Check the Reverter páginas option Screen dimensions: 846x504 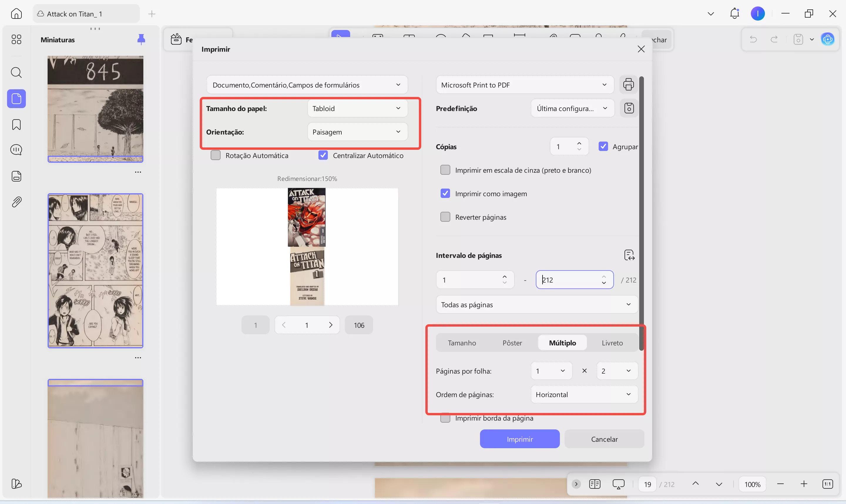[x=445, y=217]
